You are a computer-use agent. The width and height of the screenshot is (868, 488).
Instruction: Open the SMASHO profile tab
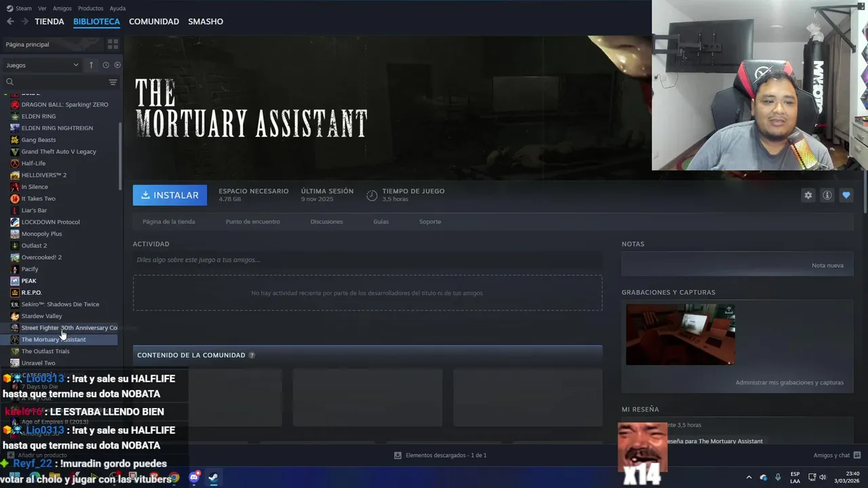205,22
